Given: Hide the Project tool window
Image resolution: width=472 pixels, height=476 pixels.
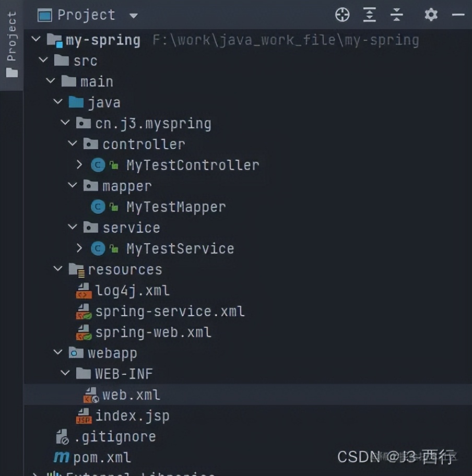Looking at the screenshot, I should [x=458, y=15].
